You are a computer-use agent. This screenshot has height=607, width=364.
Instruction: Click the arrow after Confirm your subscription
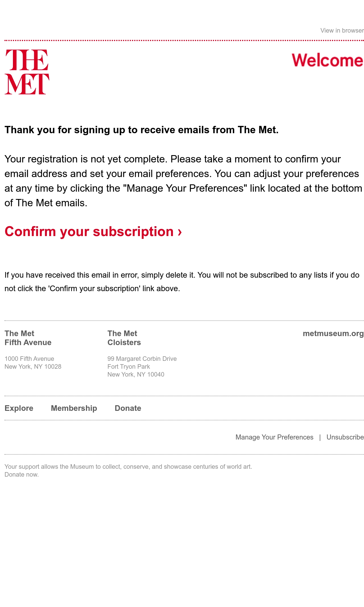(180, 232)
